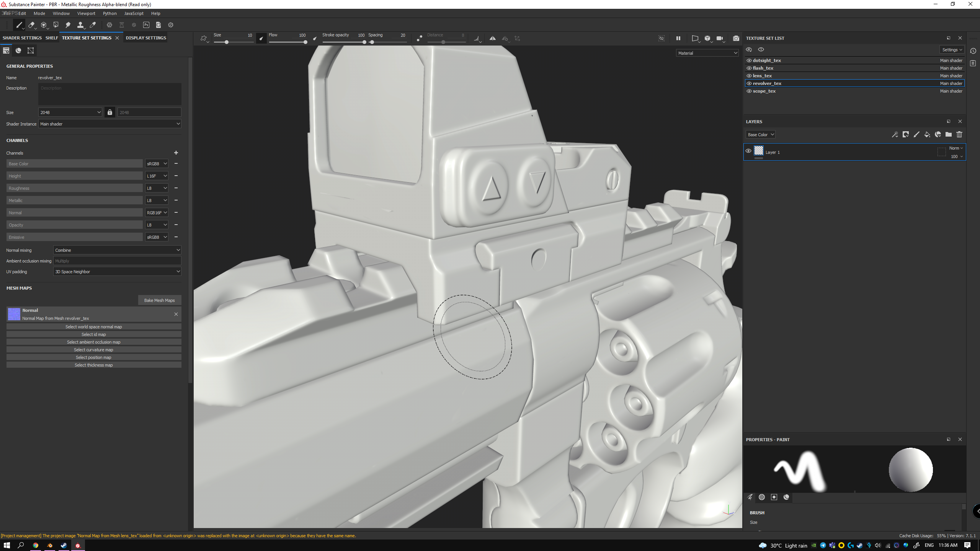Select the Clone stamp tool
980x551 pixels.
(x=80, y=25)
